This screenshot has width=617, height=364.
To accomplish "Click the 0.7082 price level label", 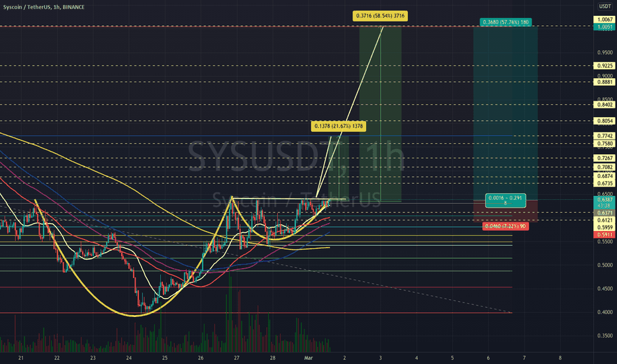I will pos(605,167).
